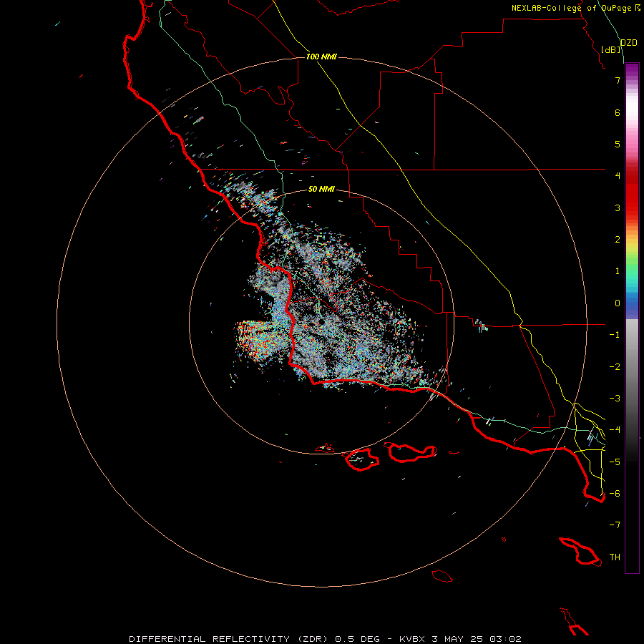
Task: Click the scale value 4 on the color bar
Action: pos(618,175)
